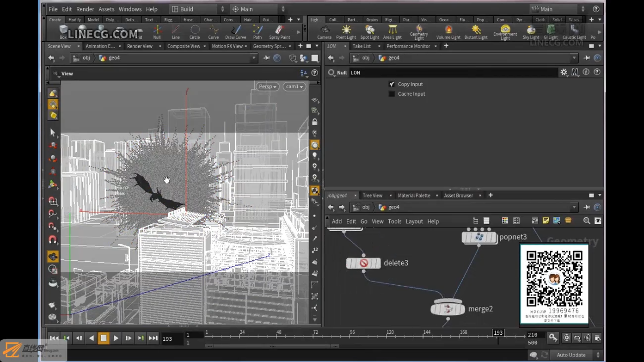The width and height of the screenshot is (644, 362).
Task: Switch to the Render View tab
Action: pos(140,46)
